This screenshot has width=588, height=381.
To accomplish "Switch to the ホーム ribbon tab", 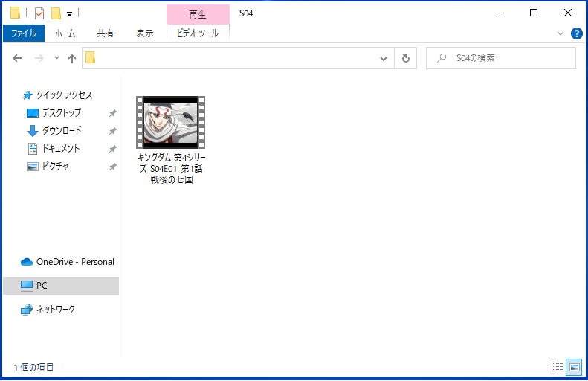I will coord(65,33).
